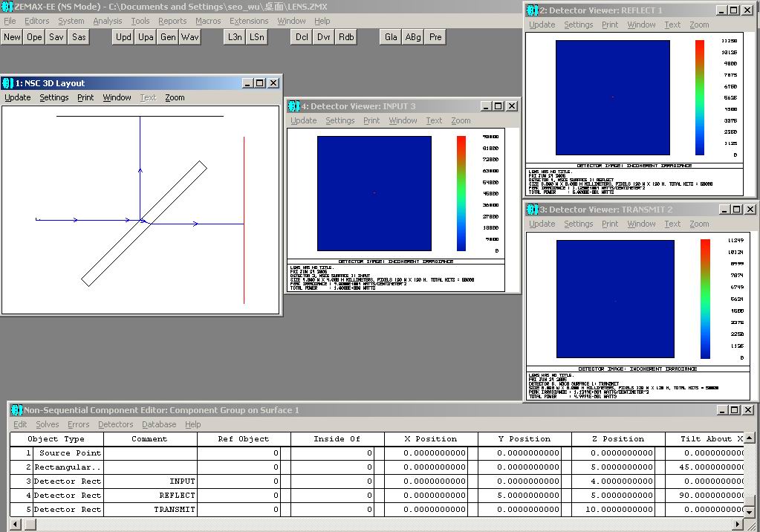The width and height of the screenshot is (760, 532).
Task: Open the L3n 3D layout button
Action: pos(235,37)
